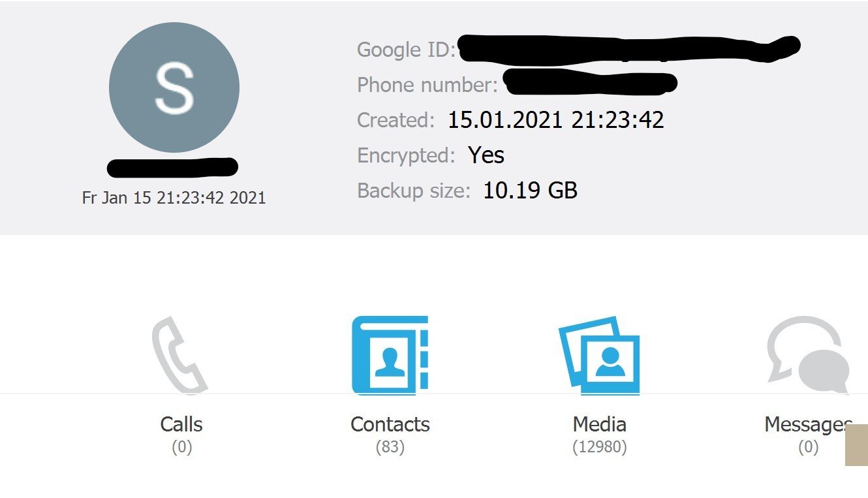Click the tan square beside Messages
This screenshot has height=498, width=868.
(856, 444)
